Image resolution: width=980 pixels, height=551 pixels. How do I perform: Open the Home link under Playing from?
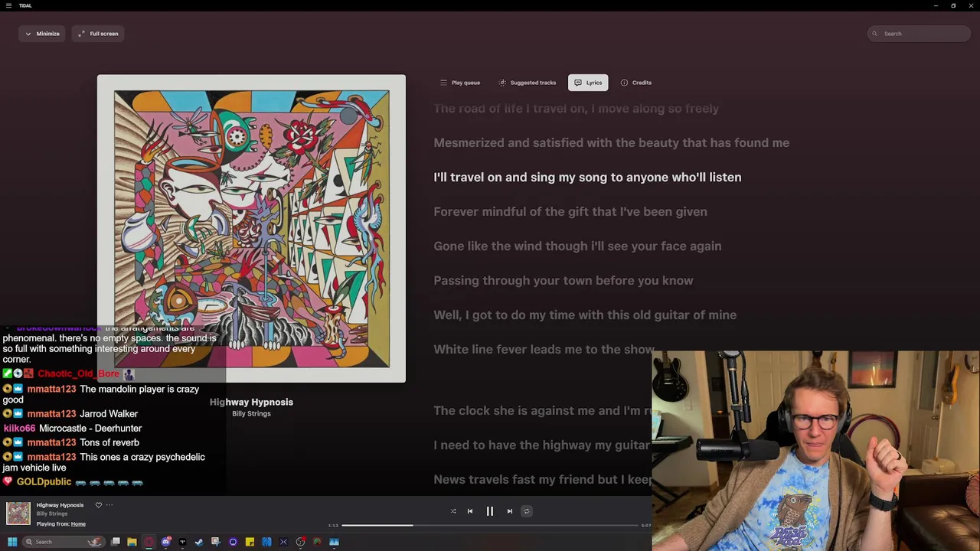coord(78,524)
